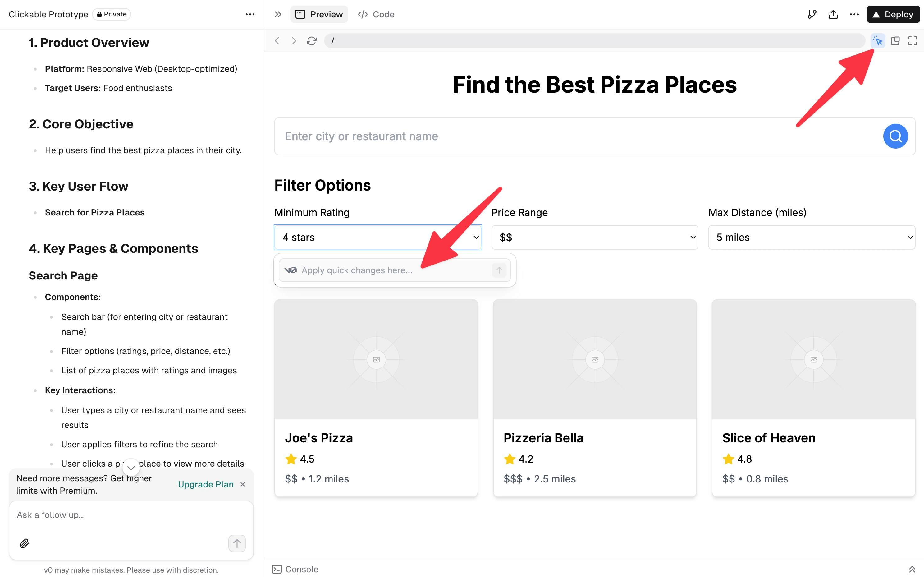Click the scroll-to-bottom chevron in chat
This screenshot has width=924, height=577.
point(131,468)
